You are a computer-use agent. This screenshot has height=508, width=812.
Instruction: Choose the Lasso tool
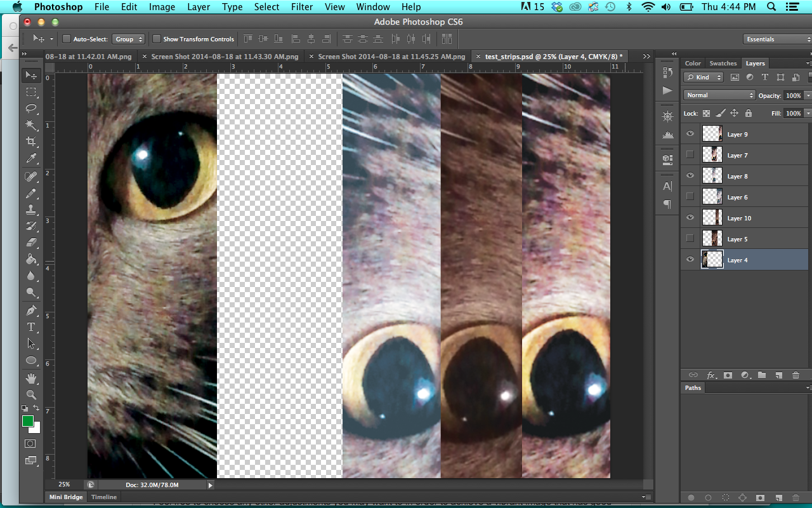[x=31, y=109]
